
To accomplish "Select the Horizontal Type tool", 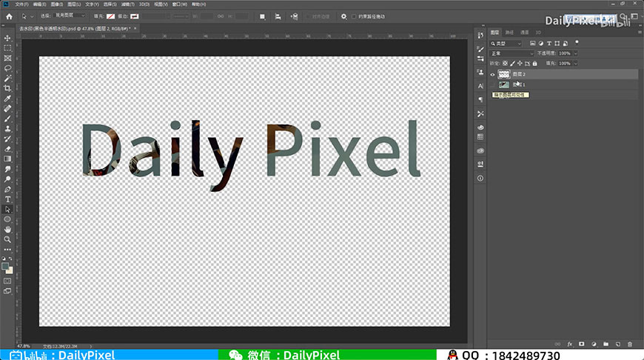I will pos(7,199).
